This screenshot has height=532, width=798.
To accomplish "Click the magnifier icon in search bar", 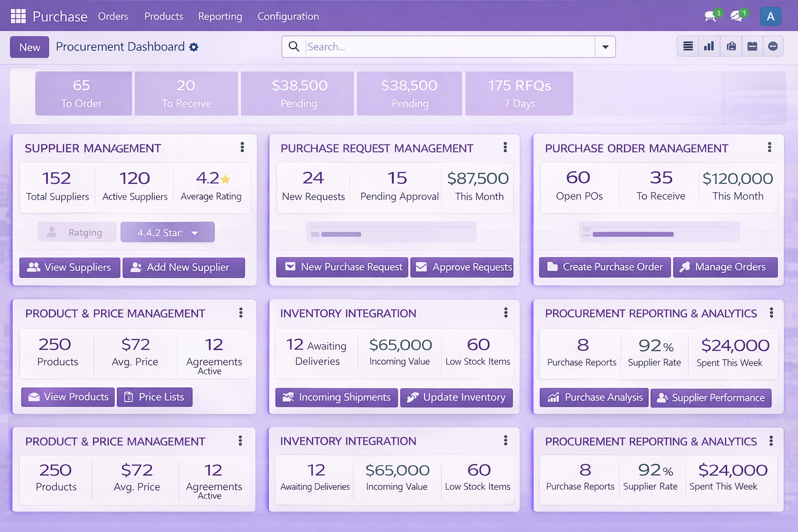I will click(x=294, y=47).
